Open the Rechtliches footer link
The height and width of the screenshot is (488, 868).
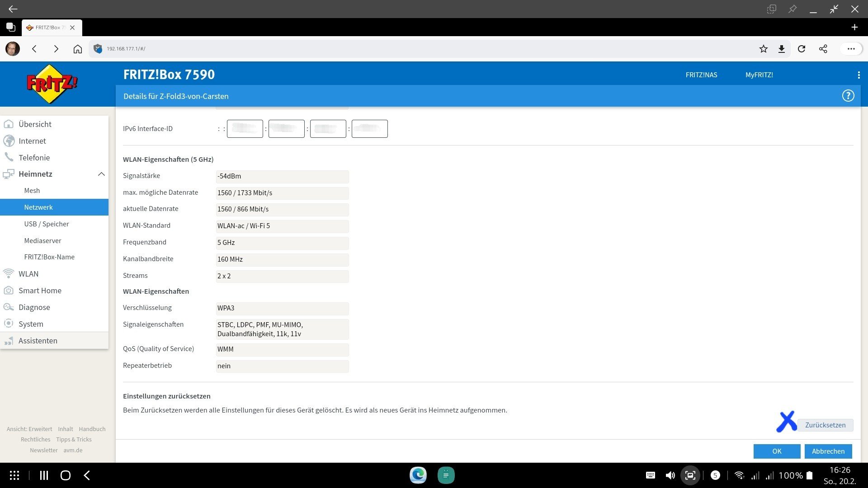tap(36, 440)
